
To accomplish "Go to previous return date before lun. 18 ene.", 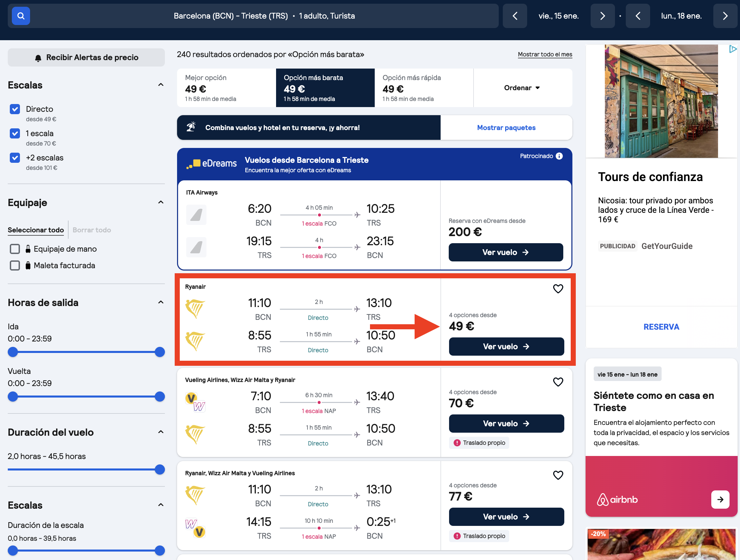I will (x=638, y=16).
